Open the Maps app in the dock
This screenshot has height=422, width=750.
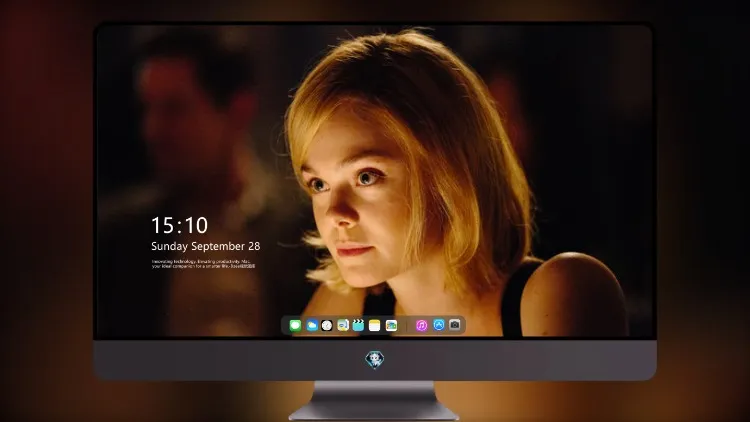click(x=343, y=325)
